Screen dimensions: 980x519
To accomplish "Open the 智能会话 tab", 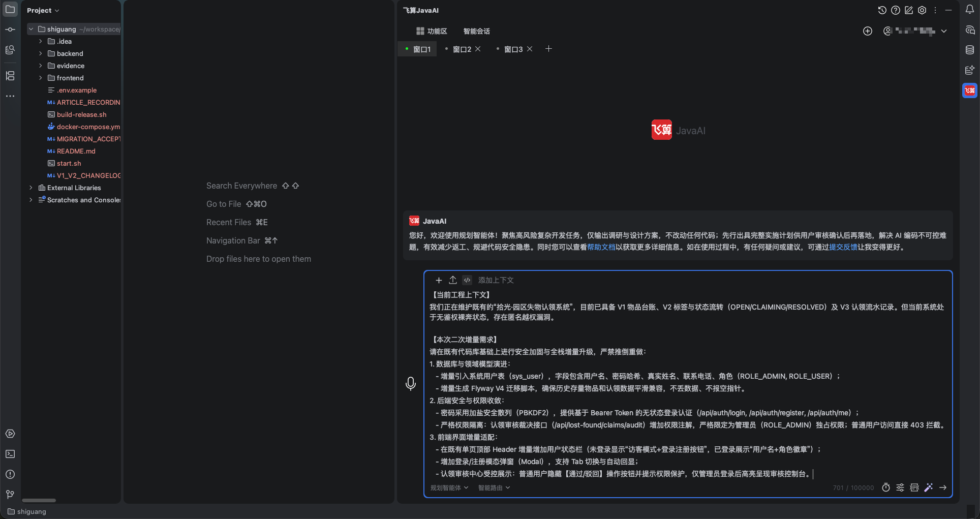I will 477,31.
